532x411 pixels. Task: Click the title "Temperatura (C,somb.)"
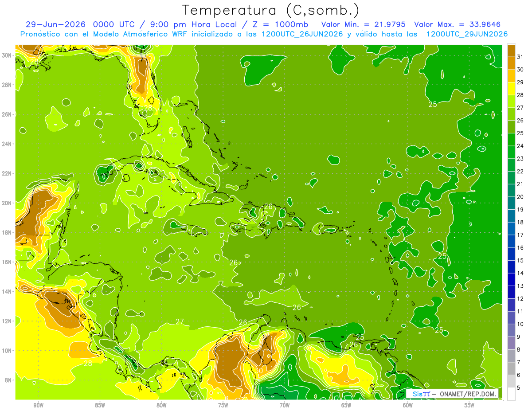271,10
